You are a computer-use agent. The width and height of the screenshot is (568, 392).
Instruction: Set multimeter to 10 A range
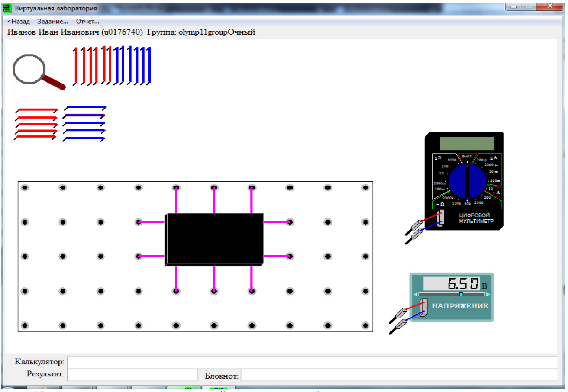491,188
